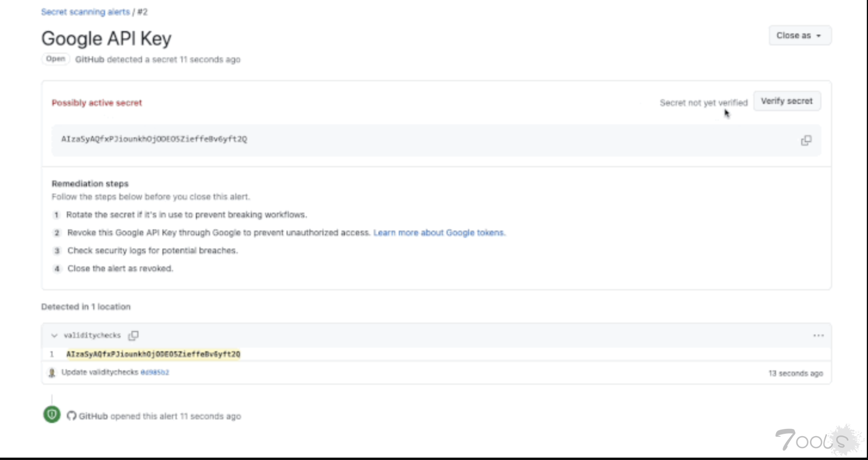
Task: Click the committer avatar beside Update validitychecks
Action: pyautogui.click(x=52, y=373)
